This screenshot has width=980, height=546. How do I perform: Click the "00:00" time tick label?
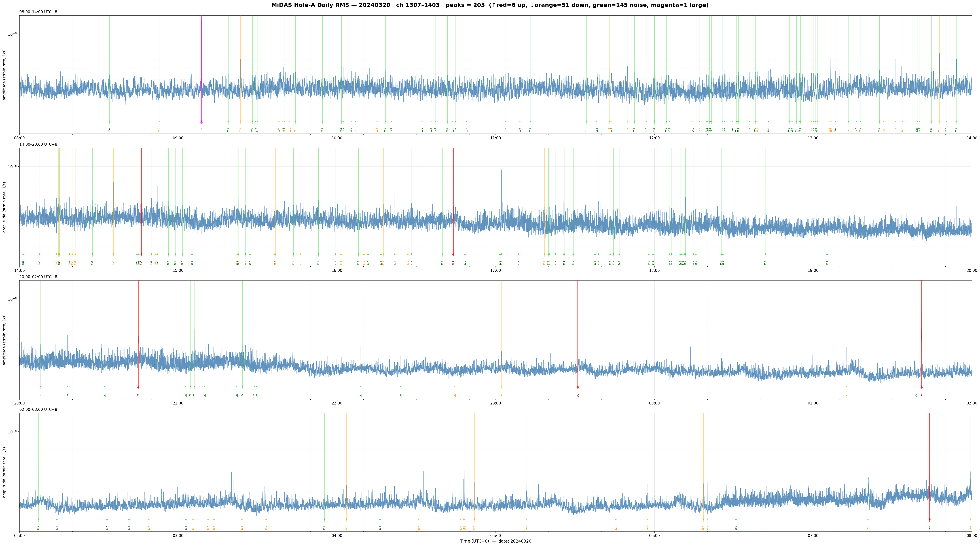pos(654,403)
